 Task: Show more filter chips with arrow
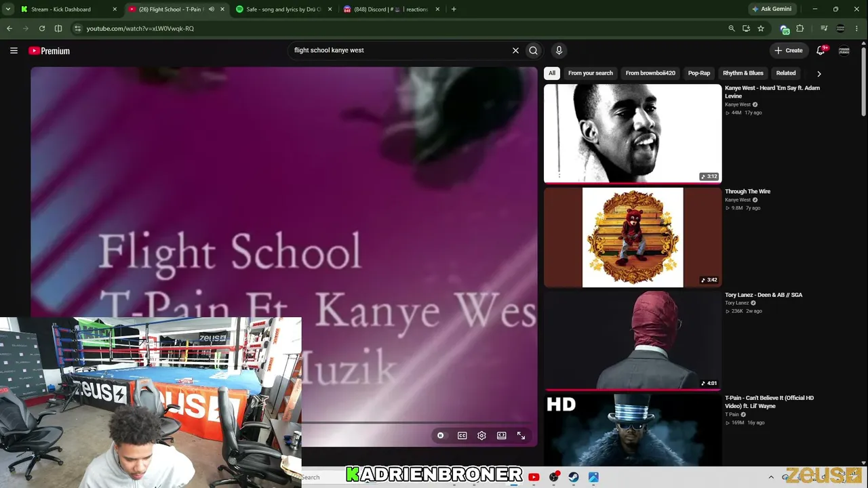coord(818,73)
